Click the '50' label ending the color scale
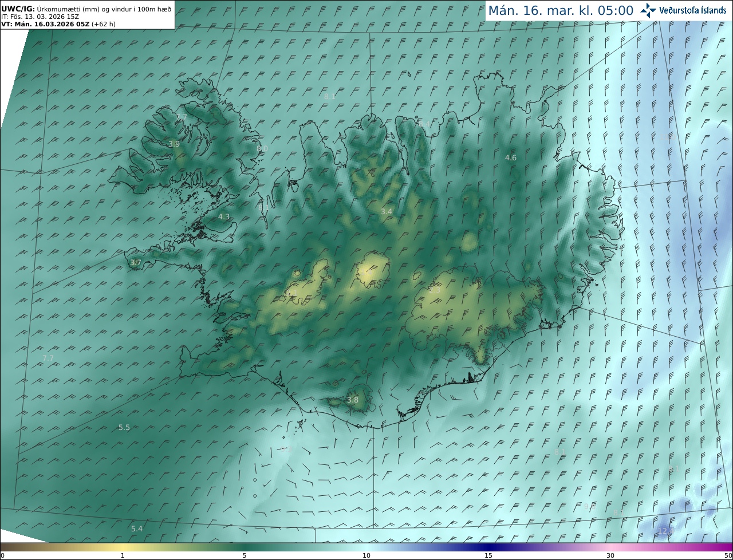The height and width of the screenshot is (560, 733). (728, 555)
